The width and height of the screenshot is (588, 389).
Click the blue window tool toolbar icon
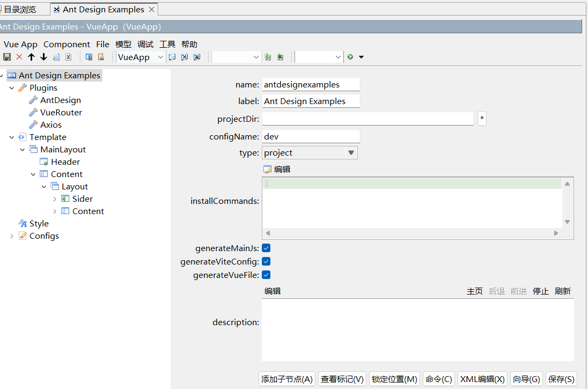coord(89,57)
